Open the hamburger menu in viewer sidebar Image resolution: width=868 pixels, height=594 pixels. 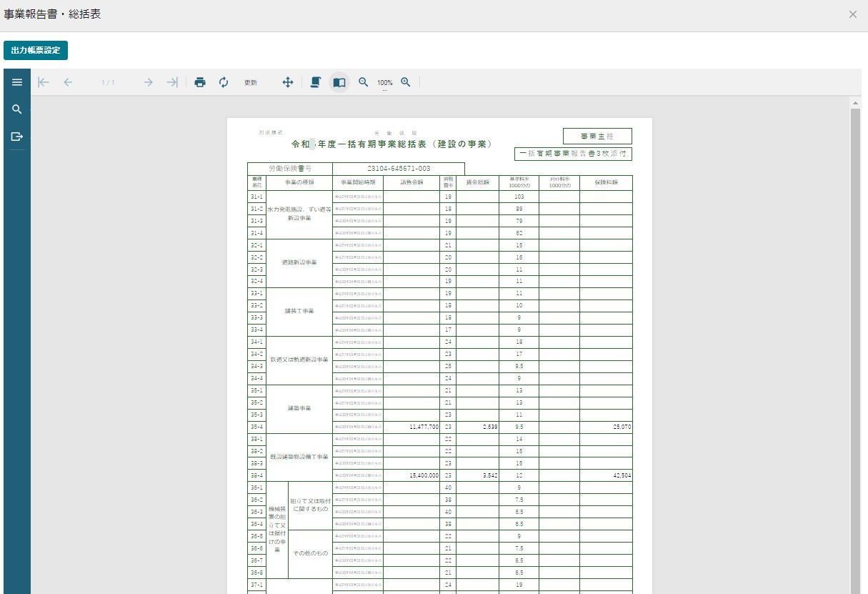pyautogui.click(x=17, y=82)
